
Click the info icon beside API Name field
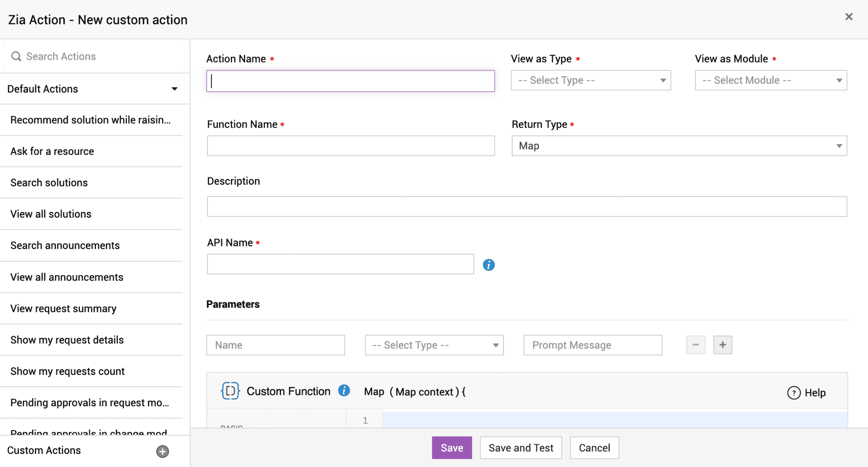tap(489, 265)
